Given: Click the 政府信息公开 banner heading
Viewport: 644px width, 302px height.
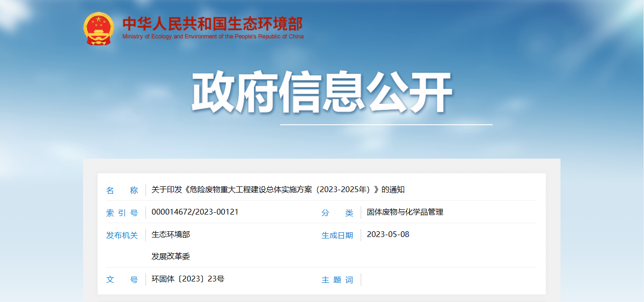Looking at the screenshot, I should 321,93.
